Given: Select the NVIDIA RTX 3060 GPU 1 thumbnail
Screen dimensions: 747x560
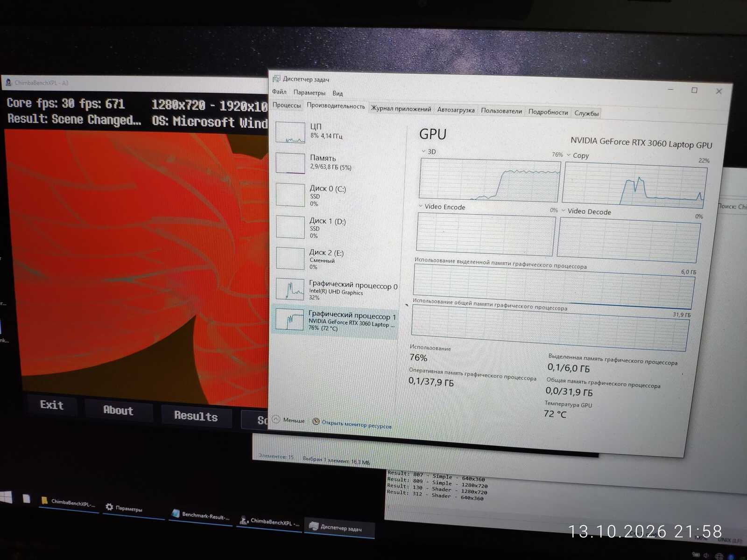Looking at the screenshot, I should 289,320.
